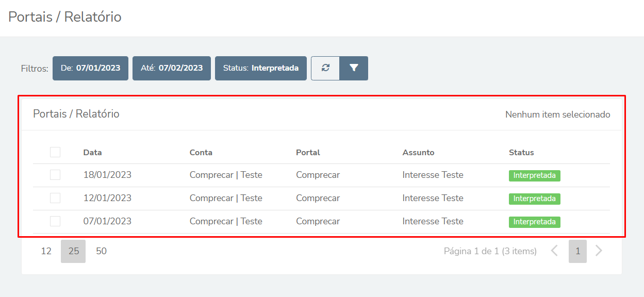Image resolution: width=644 pixels, height=297 pixels.
Task: Click Interesse Teste in 07/01/2023 row
Action: click(433, 221)
